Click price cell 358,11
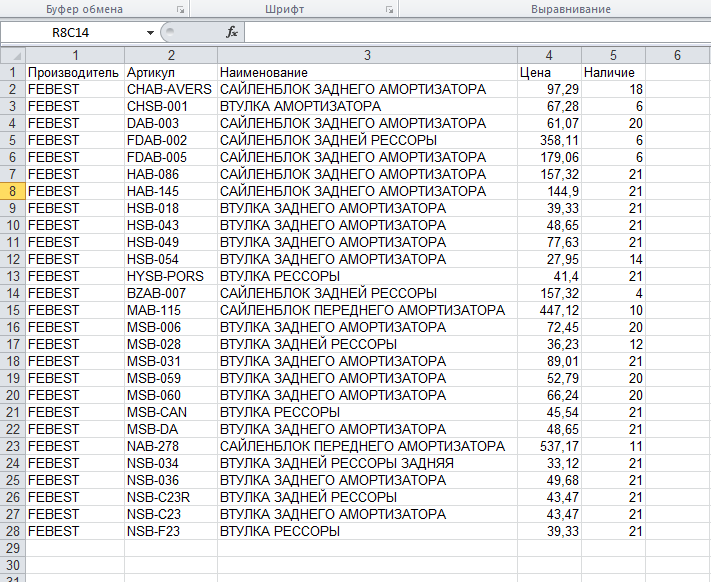Screen dimensions: 711x582 point(549,141)
